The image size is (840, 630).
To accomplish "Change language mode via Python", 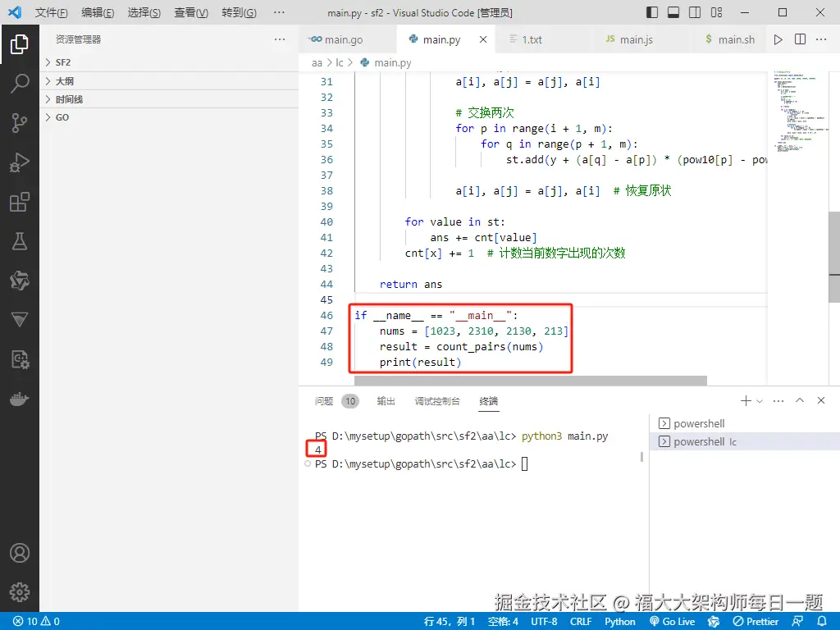I will (x=620, y=621).
